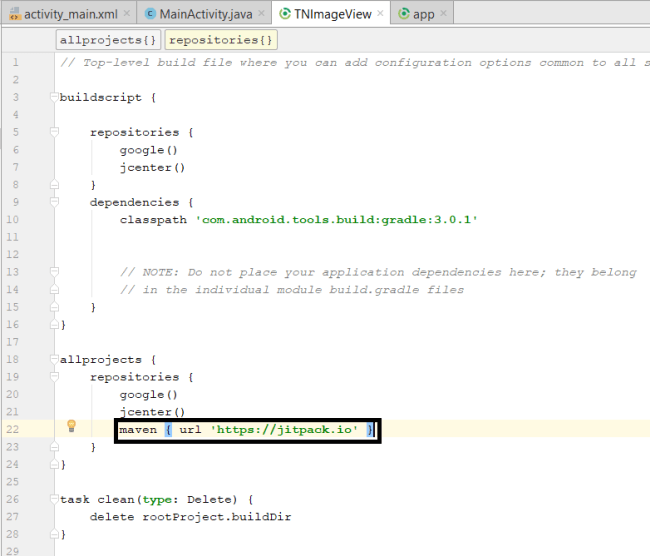Close the TNImageView tab
Image resolution: width=650 pixels, height=556 pixels.
pos(380,14)
